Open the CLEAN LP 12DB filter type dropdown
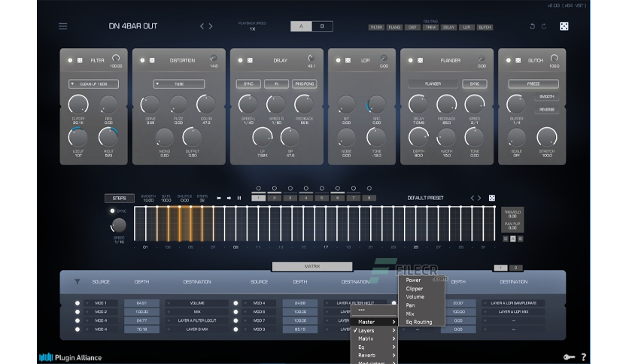629x364 pixels. click(x=93, y=84)
